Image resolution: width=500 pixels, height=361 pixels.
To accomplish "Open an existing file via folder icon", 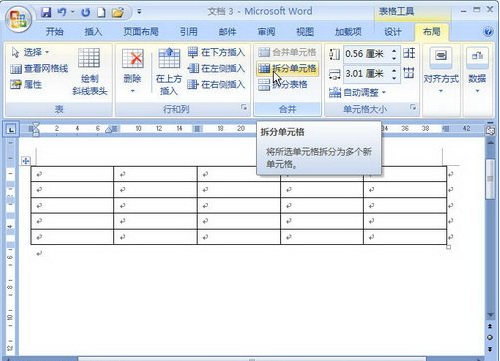I will coord(118,12).
